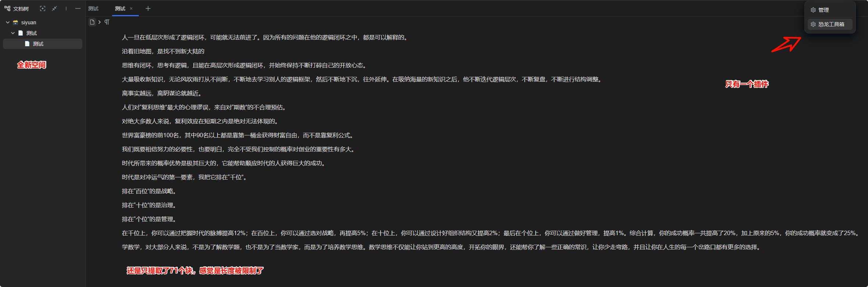Click the gear icon beside 管理

(x=813, y=10)
